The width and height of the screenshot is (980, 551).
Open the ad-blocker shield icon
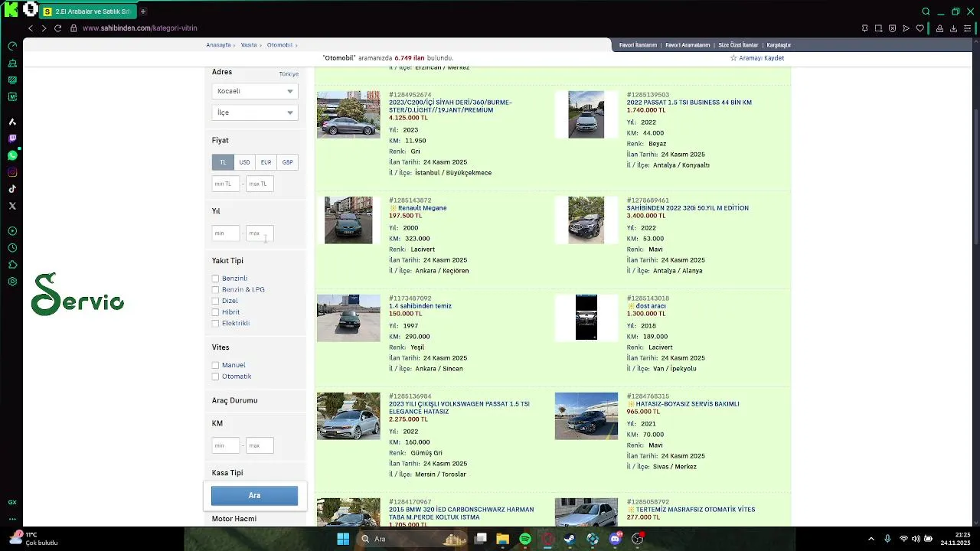892,28
